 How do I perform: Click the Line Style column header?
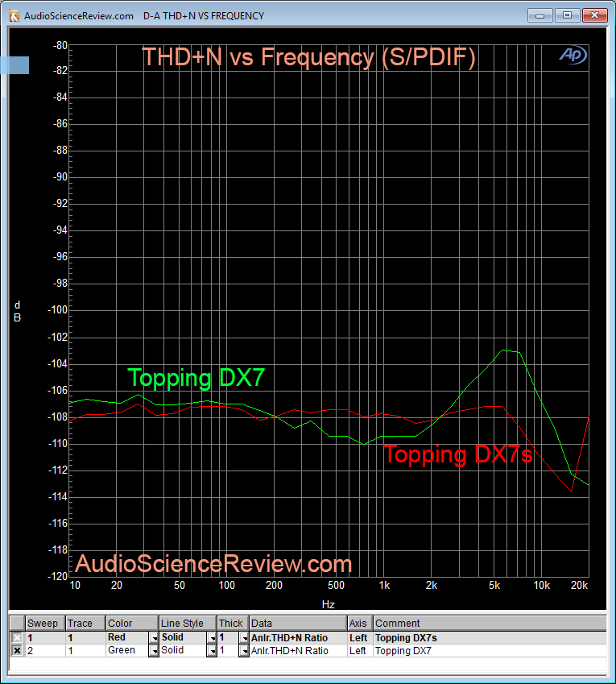coord(188,623)
